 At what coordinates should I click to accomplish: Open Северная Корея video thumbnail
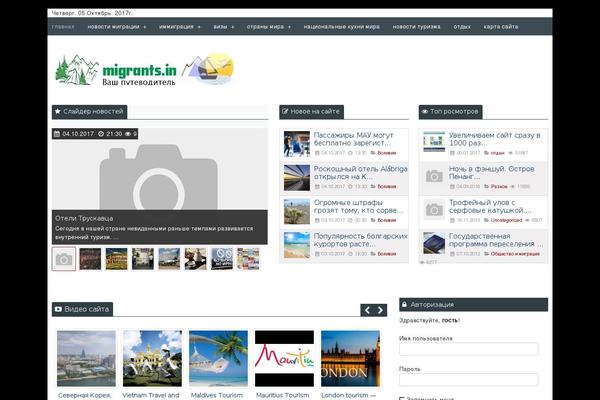(x=86, y=359)
